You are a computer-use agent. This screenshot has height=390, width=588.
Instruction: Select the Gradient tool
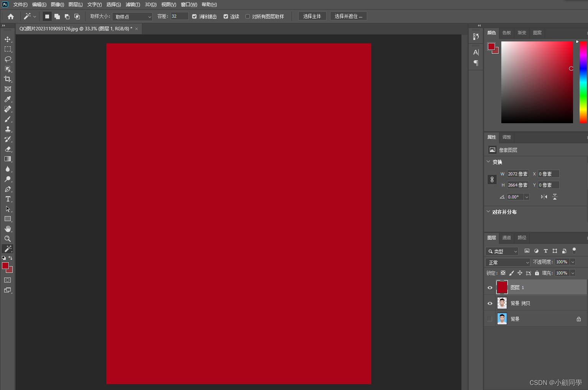click(x=8, y=159)
